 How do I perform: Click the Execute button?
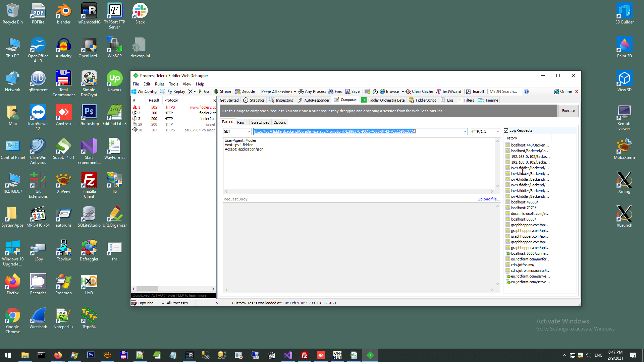(568, 111)
